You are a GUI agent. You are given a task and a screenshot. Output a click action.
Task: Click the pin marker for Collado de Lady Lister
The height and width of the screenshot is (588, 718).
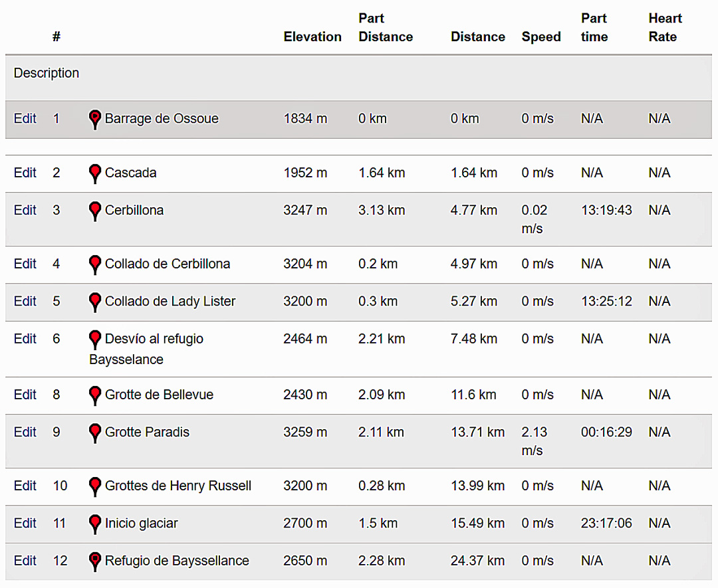[95, 302]
